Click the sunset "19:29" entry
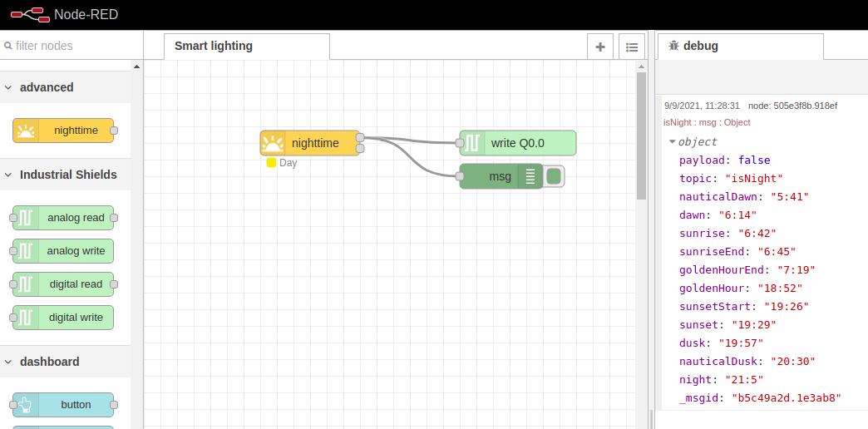Image resolution: width=868 pixels, height=429 pixels. pyautogui.click(x=728, y=324)
